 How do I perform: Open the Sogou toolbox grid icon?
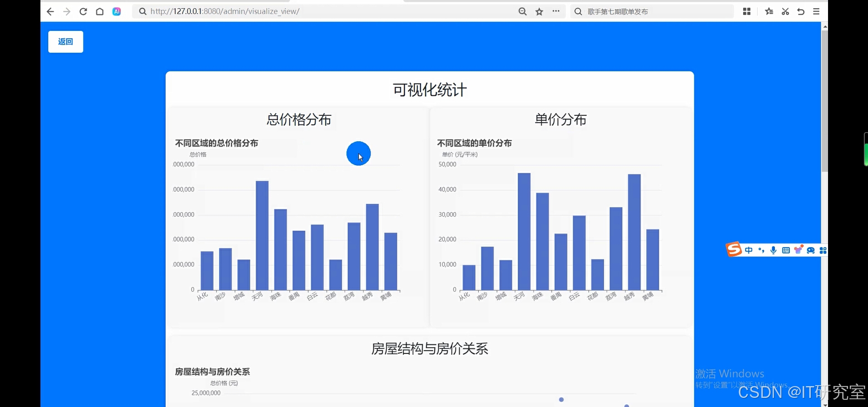pyautogui.click(x=823, y=250)
